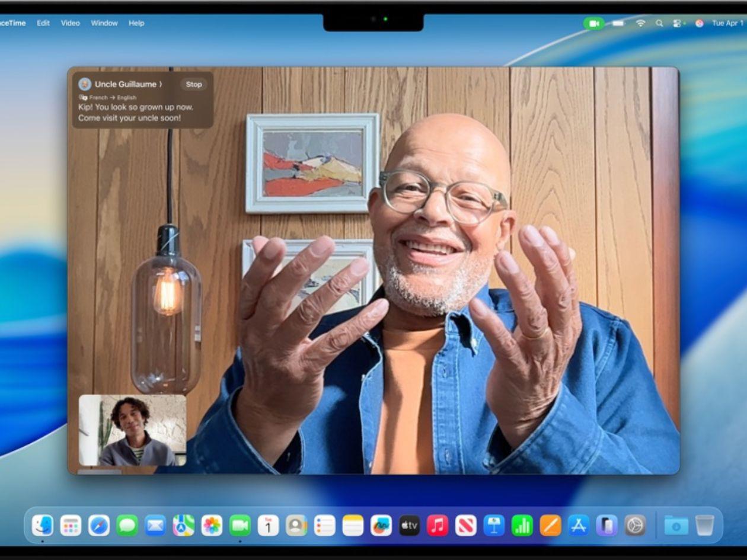Viewport: 747px width, 560px height.
Task: Open Notification Center via the menu bar clock
Action: (728, 23)
